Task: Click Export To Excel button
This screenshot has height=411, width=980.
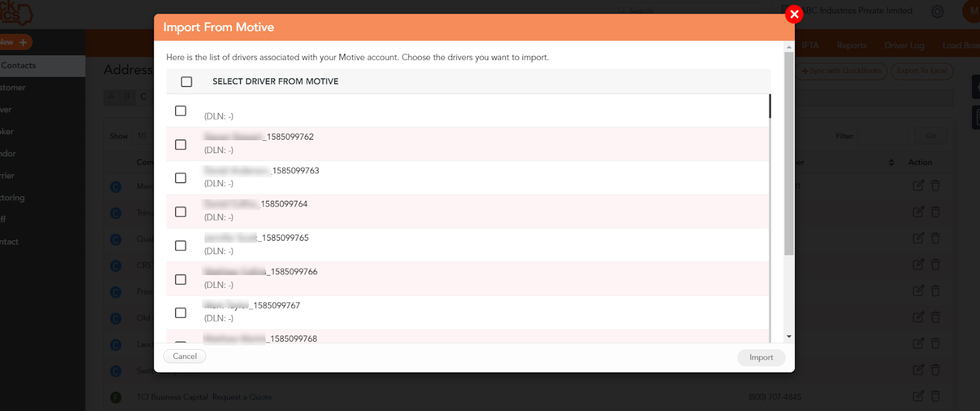Action: (x=922, y=71)
